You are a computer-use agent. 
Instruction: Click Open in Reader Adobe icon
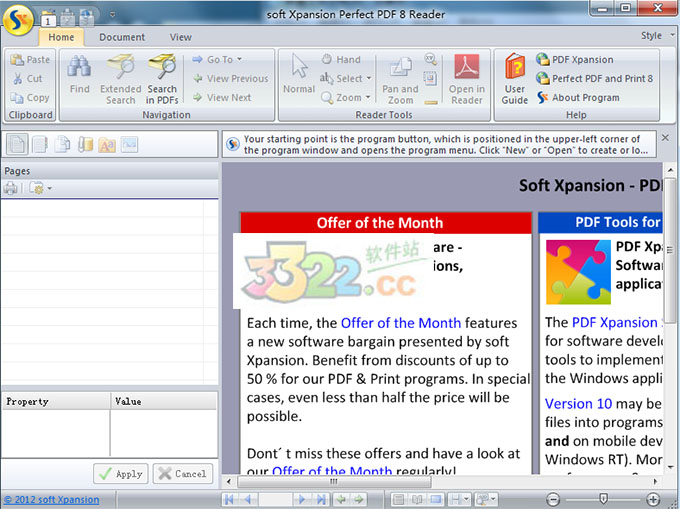467,79
